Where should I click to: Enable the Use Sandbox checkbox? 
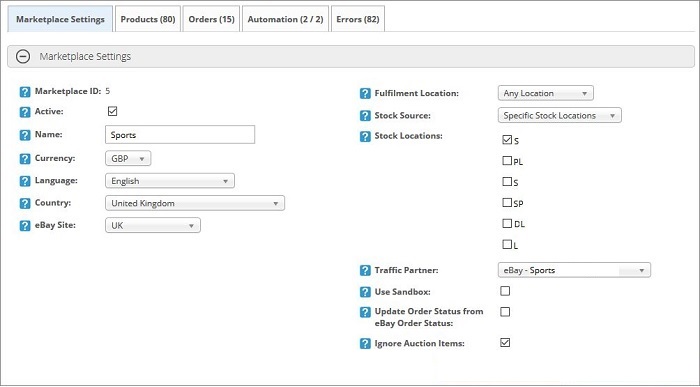click(505, 291)
